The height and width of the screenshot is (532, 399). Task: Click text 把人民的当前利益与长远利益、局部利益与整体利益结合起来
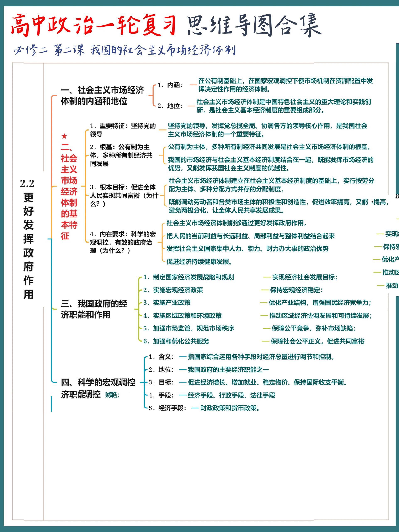click(251, 236)
